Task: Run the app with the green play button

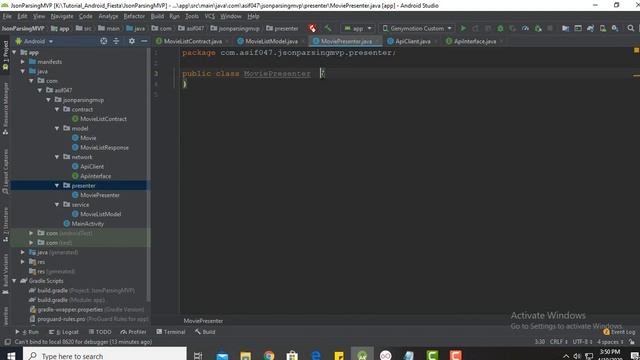Action: click(463, 28)
